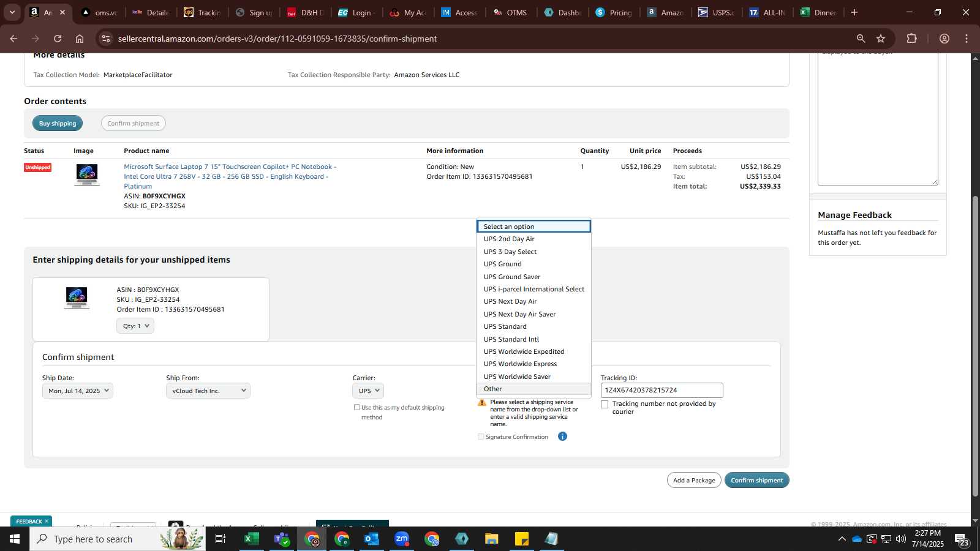Open the extensions puzzle icon
The width and height of the screenshot is (980, 551).
tap(911, 39)
